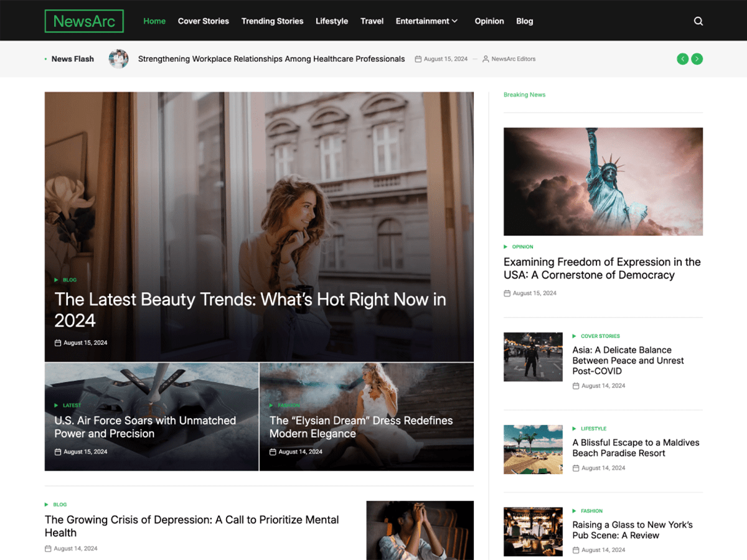Click the Statue of Liberty article image

pyautogui.click(x=603, y=181)
